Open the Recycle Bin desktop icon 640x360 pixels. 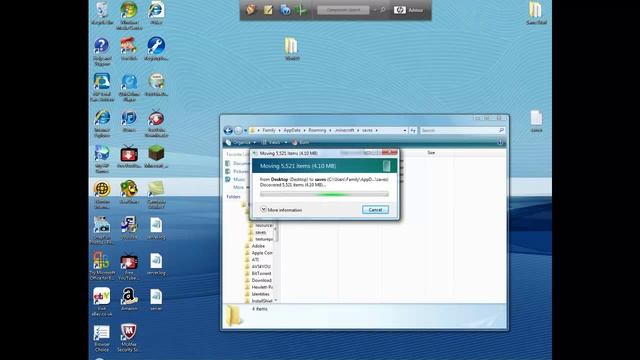(102, 13)
